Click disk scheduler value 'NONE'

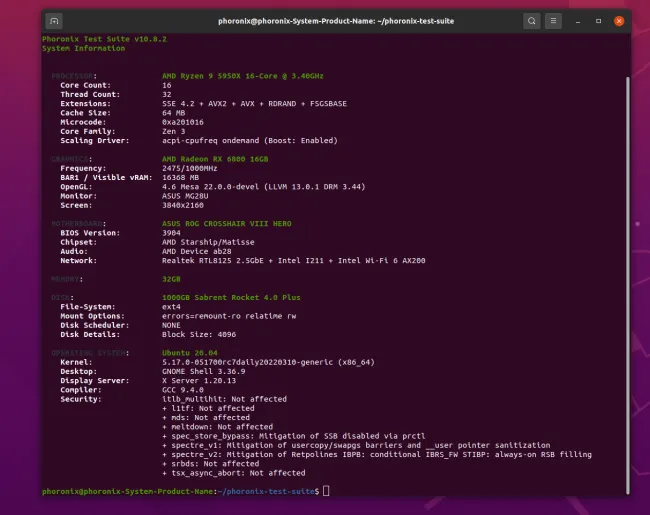171,325
